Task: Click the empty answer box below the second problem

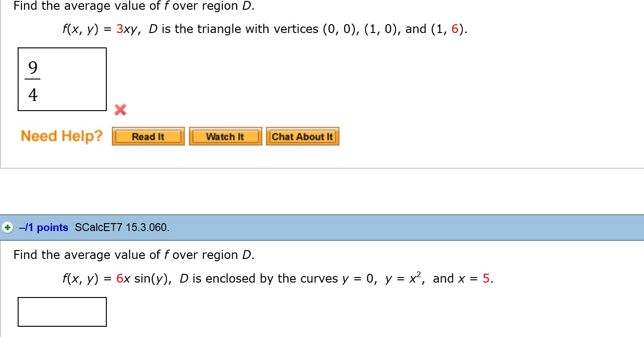Action: click(62, 311)
